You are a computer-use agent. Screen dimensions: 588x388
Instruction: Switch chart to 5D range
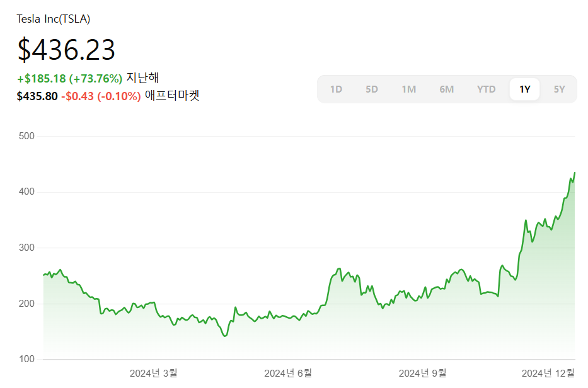(x=372, y=89)
